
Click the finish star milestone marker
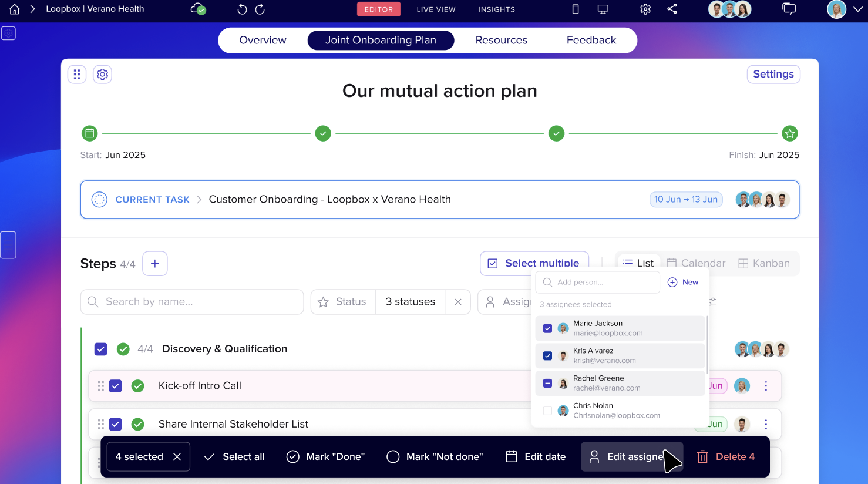pos(790,133)
